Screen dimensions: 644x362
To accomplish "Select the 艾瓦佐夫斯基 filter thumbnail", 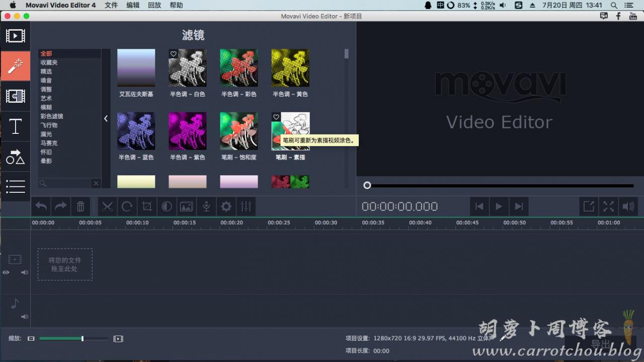I will (136, 68).
